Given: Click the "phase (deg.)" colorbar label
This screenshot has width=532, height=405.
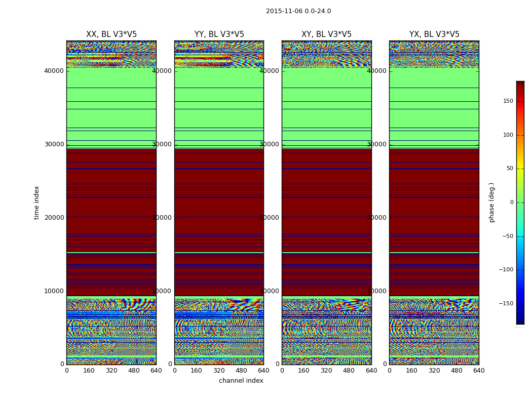Looking at the screenshot, I should (491, 202).
